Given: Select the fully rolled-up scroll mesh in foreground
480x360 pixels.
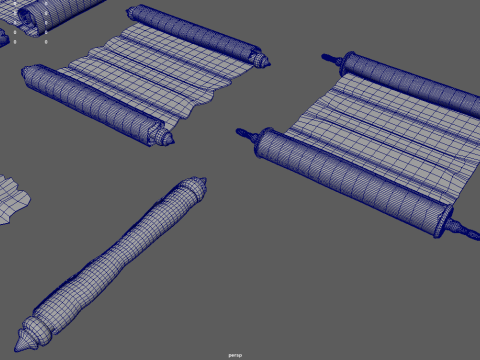Looking at the screenshot, I should tap(110, 265).
